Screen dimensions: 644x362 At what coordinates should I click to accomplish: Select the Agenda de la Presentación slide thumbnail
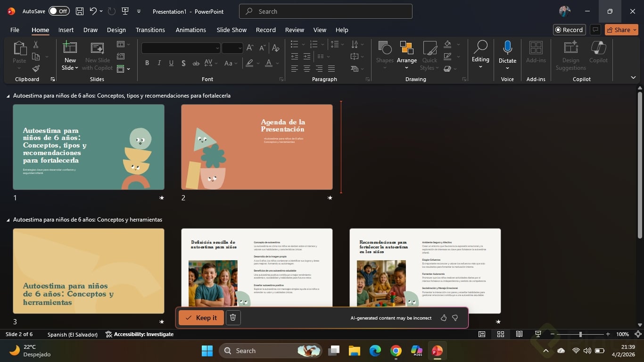[256, 147]
